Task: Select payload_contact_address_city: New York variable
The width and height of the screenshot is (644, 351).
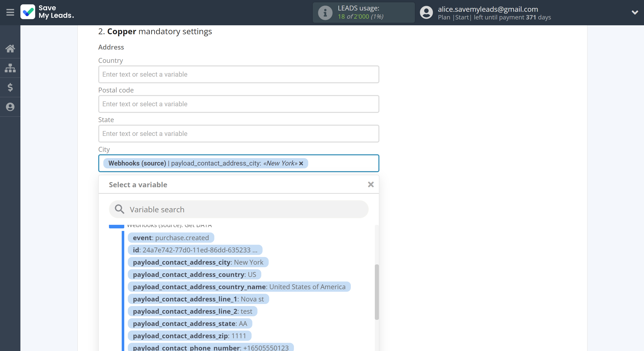Action: coord(198,262)
